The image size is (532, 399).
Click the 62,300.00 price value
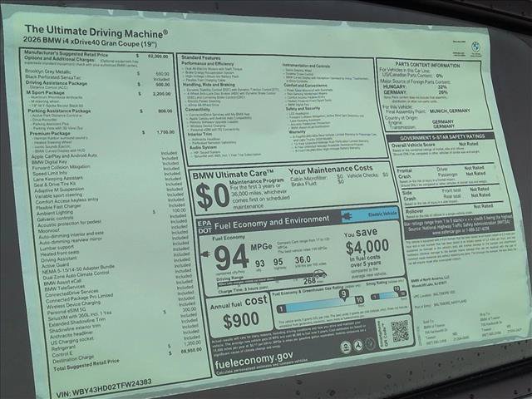(x=158, y=57)
